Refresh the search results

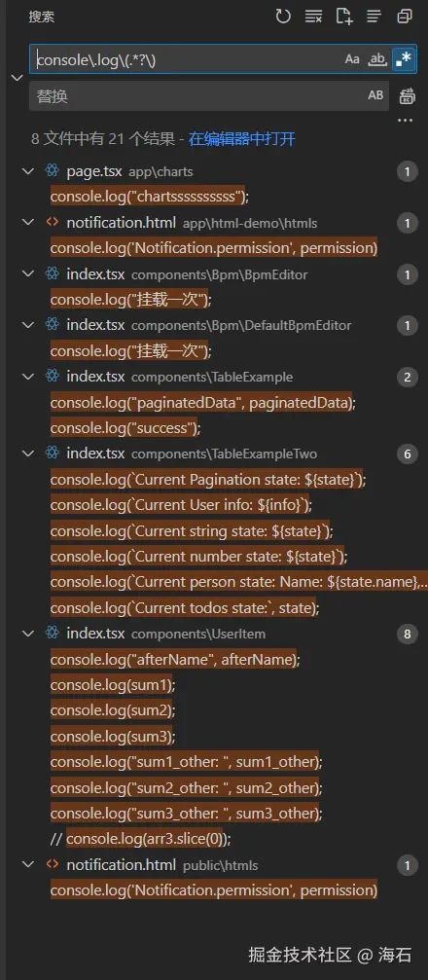pos(283,17)
